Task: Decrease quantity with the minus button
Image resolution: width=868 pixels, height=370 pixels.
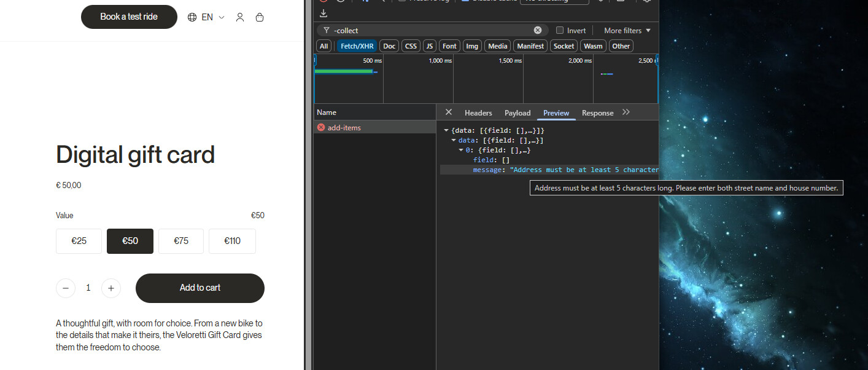Action: [66, 288]
